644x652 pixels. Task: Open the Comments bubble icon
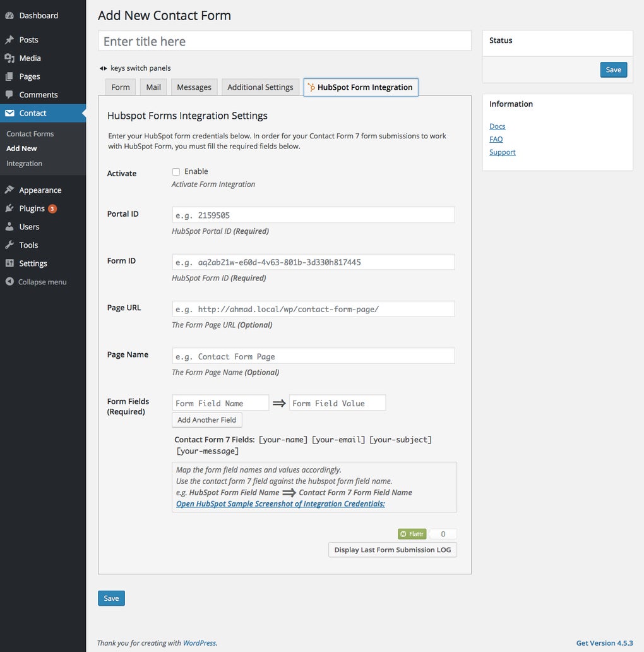pyautogui.click(x=10, y=94)
